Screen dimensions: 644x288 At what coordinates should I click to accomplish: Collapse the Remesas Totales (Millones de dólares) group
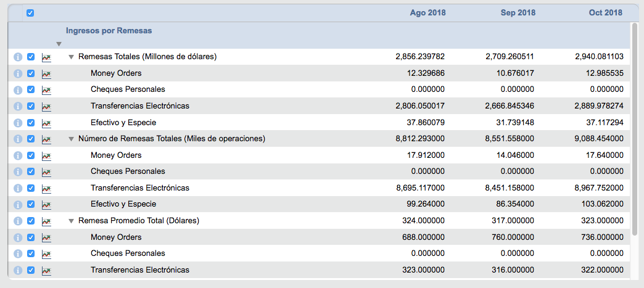click(71, 57)
